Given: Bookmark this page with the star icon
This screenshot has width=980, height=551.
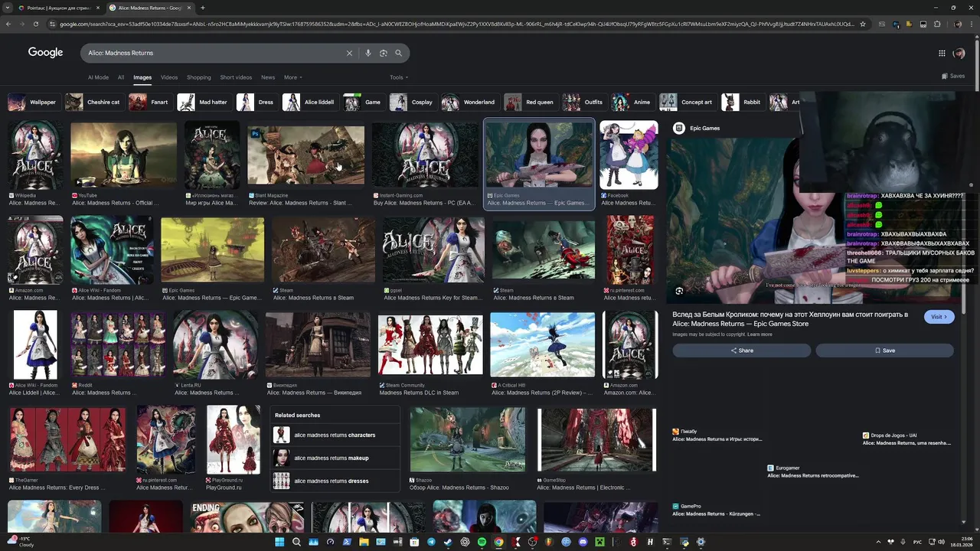Looking at the screenshot, I should pos(863,24).
